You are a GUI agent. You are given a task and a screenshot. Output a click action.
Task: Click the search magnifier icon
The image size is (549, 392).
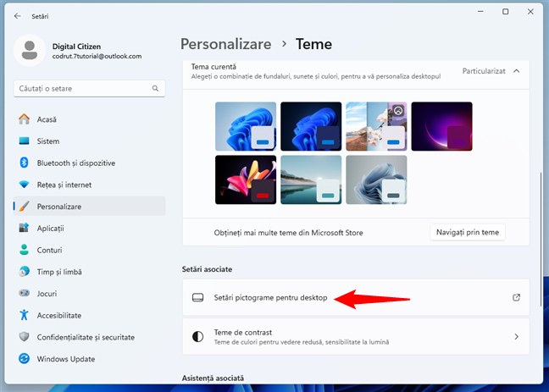tap(155, 89)
